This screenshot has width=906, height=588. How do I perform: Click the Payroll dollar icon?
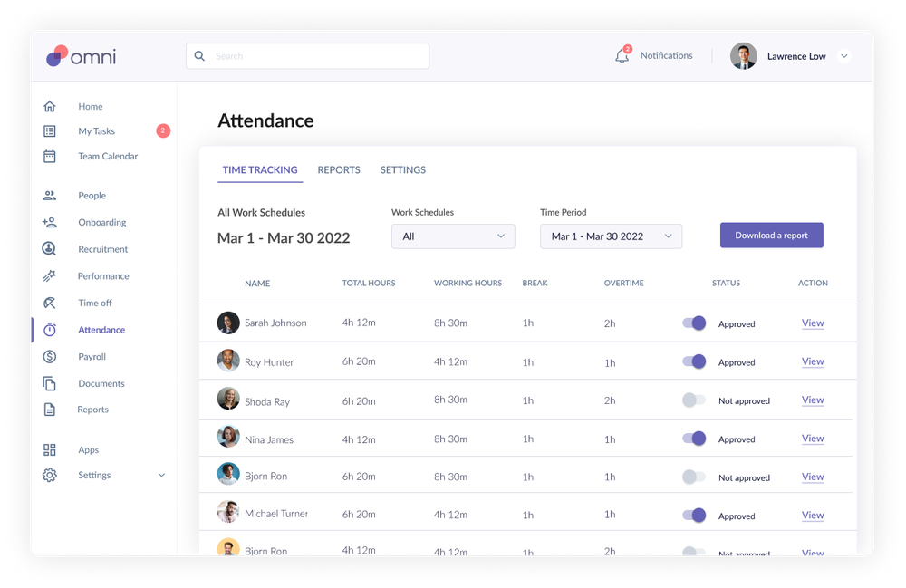50,356
